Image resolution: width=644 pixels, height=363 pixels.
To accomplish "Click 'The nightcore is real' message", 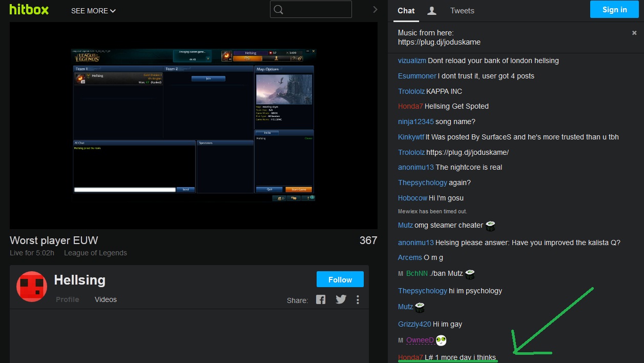I will pos(469,167).
